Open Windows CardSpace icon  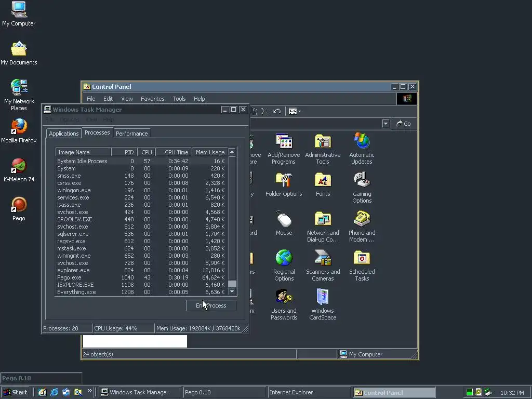coord(323,304)
